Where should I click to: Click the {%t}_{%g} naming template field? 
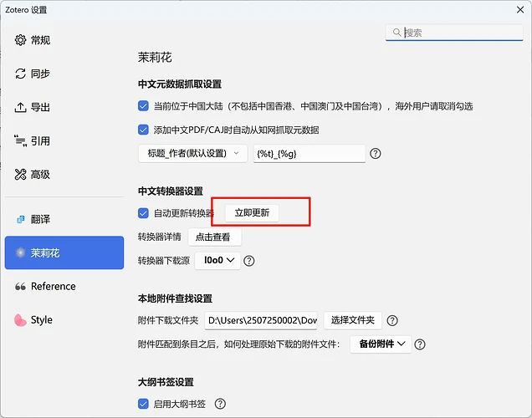point(309,154)
